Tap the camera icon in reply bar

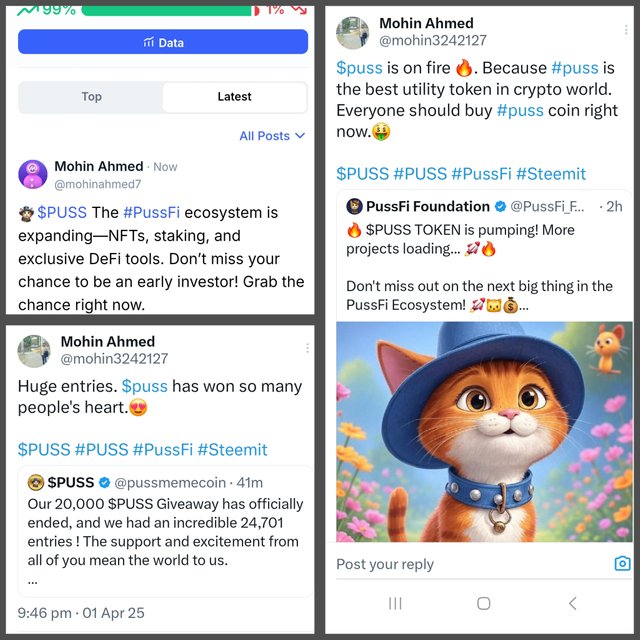point(622,564)
